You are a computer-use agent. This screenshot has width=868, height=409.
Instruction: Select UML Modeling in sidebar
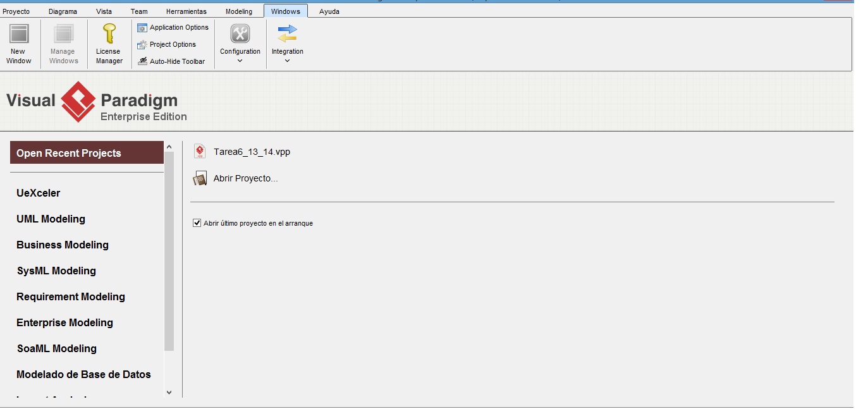51,219
